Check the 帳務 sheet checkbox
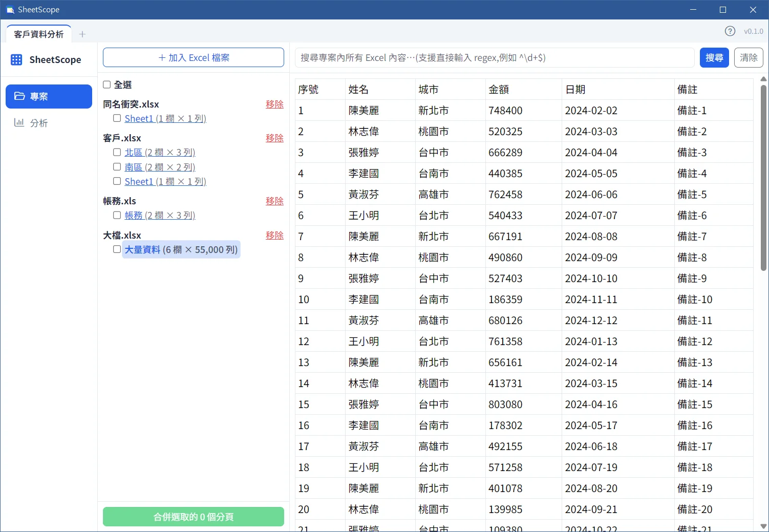The height and width of the screenshot is (532, 769). [117, 215]
